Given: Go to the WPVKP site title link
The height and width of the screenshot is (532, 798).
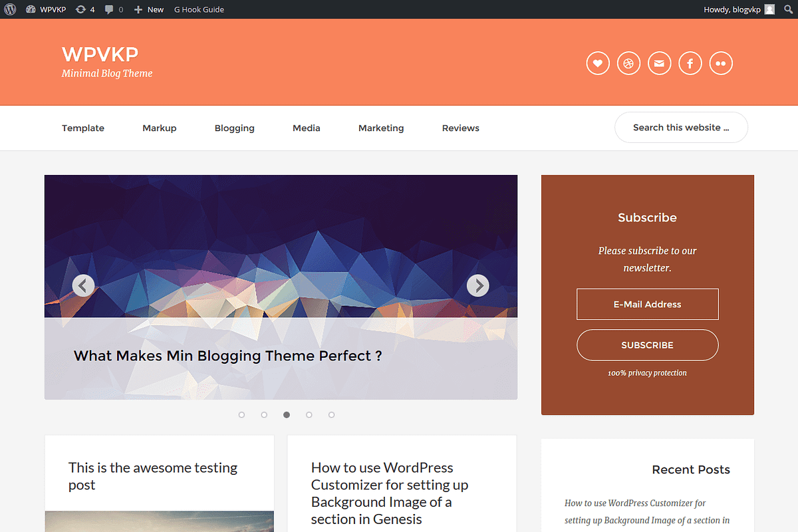Looking at the screenshot, I should (100, 54).
